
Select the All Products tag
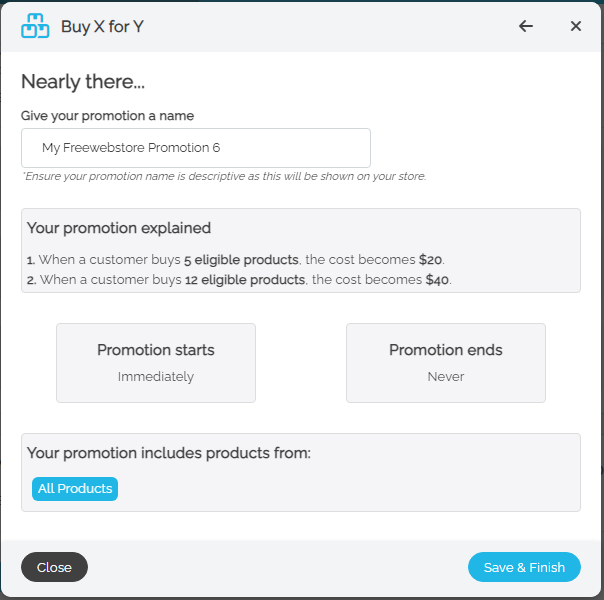(x=75, y=489)
